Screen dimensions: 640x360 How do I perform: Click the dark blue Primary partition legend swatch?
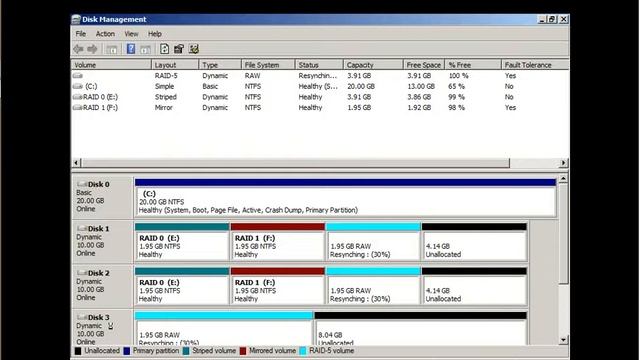tap(127, 351)
